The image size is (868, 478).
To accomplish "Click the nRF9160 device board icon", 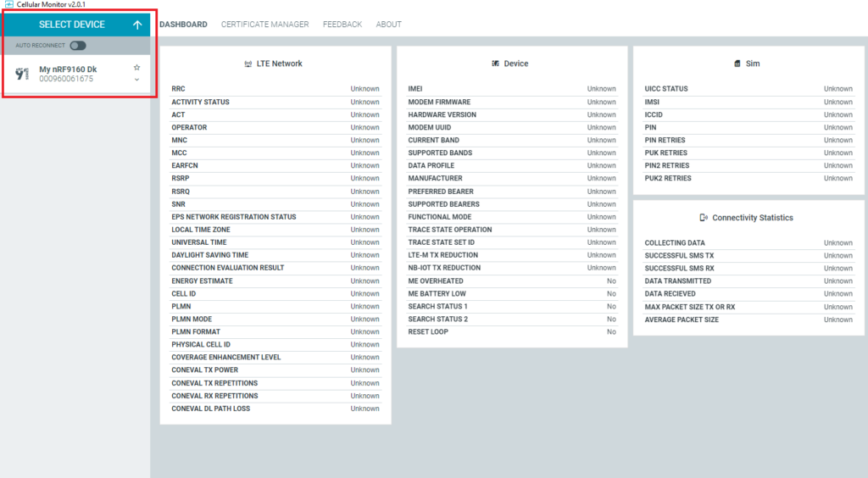I will (x=22, y=74).
